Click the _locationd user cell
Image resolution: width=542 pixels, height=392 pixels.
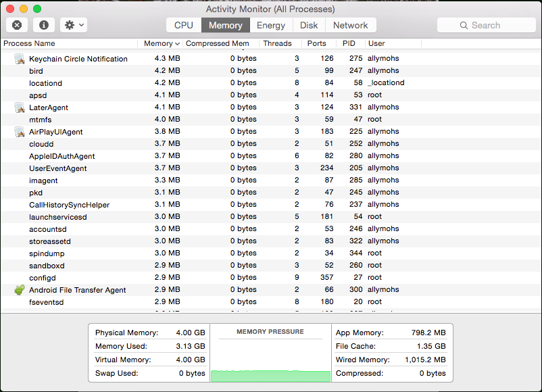386,82
